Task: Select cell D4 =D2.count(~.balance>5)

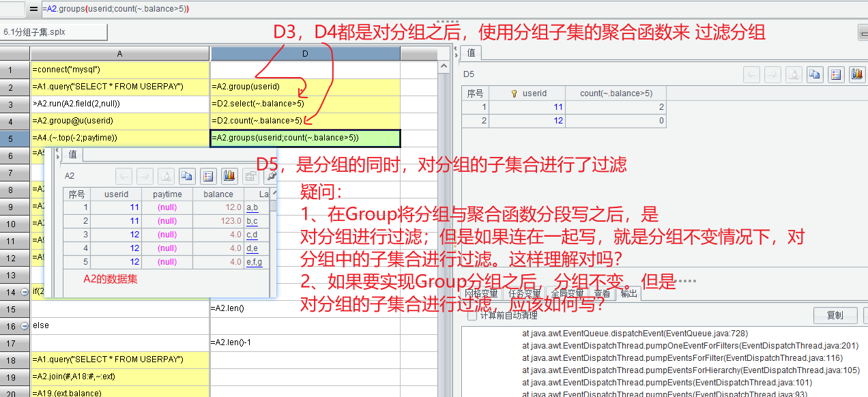Action: [305, 121]
